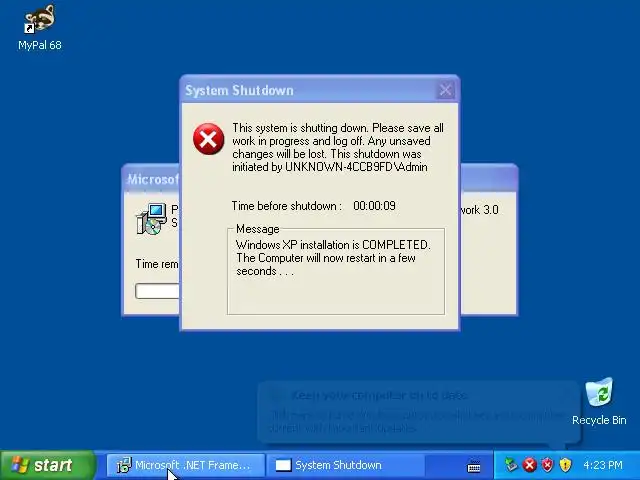Switch to System Shutdown taskbar button
This screenshot has width=640, height=480.
(346, 465)
